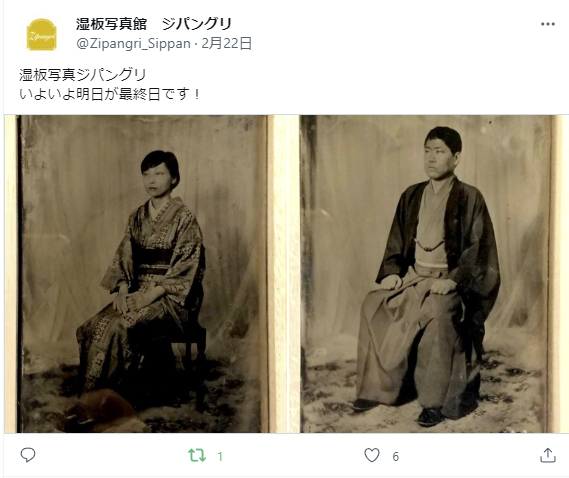Click the yellow Zipangri profile avatar
The image size is (569, 478).
(42, 35)
